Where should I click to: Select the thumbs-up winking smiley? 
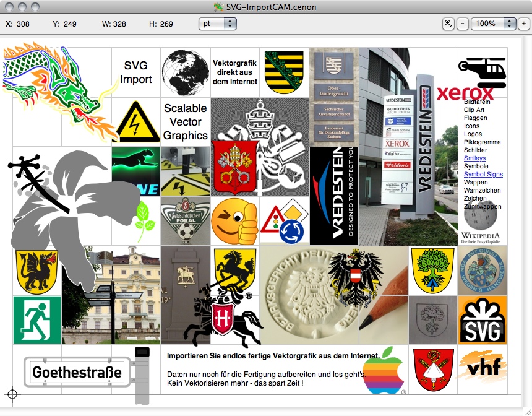234,222
